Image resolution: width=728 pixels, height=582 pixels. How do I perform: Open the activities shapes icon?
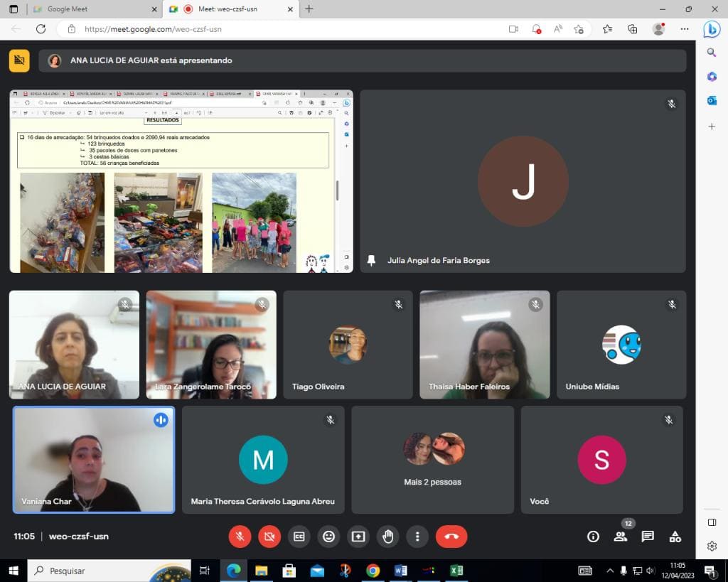click(675, 537)
